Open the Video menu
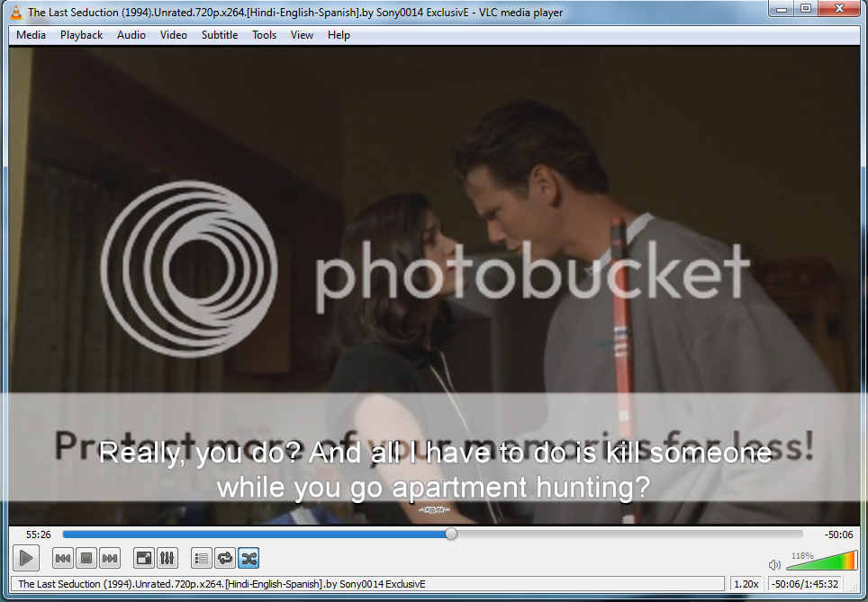The width and height of the screenshot is (868, 602). tap(173, 35)
